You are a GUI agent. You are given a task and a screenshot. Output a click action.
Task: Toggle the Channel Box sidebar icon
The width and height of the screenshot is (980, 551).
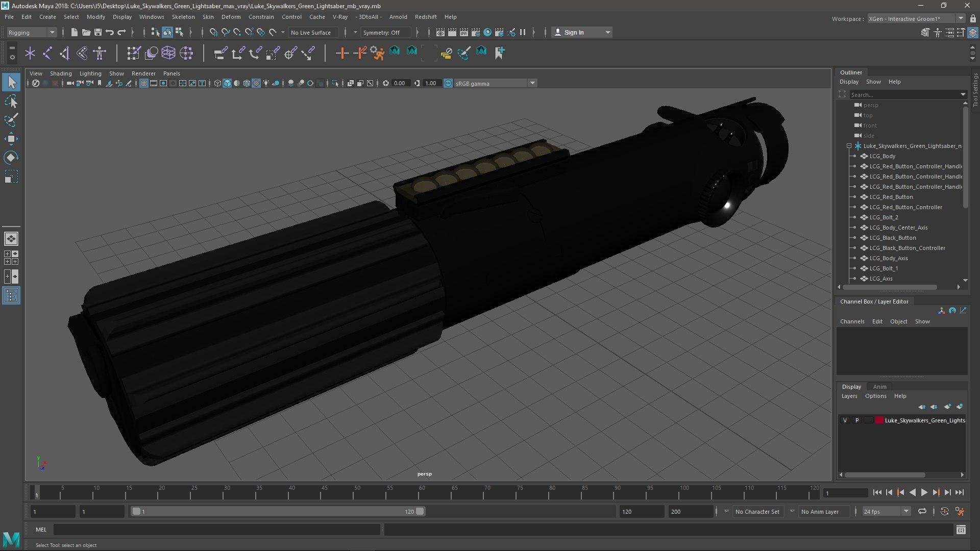coord(973,33)
